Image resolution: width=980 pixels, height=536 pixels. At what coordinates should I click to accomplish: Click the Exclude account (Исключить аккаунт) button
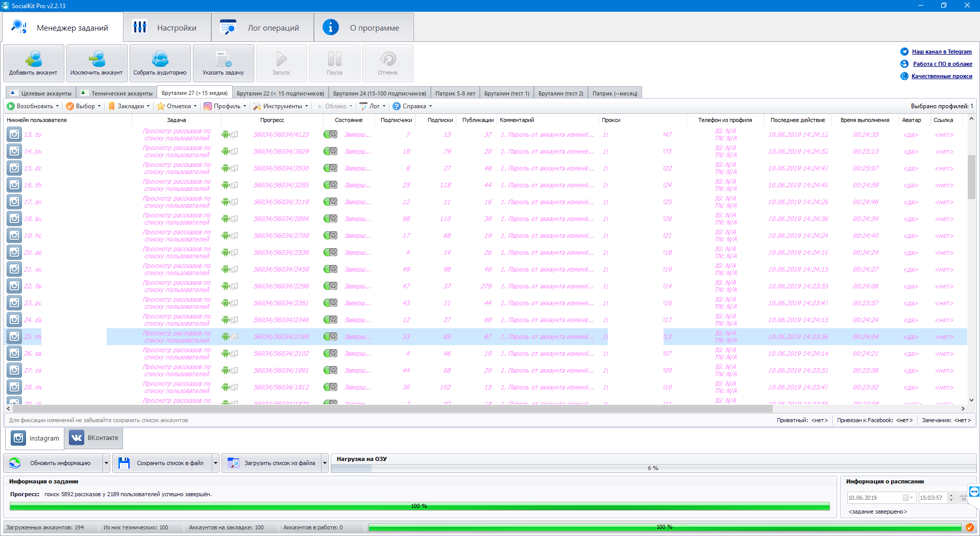[x=96, y=63]
